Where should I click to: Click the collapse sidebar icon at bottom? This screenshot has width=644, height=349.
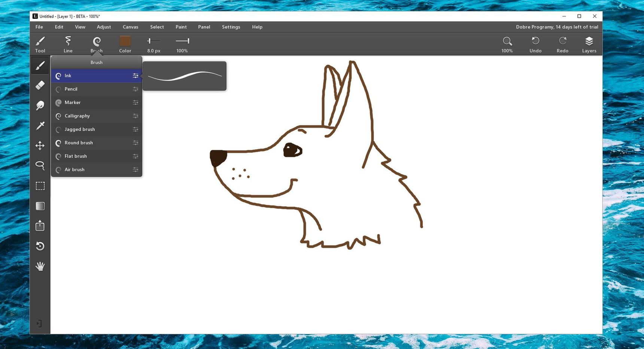[39, 324]
